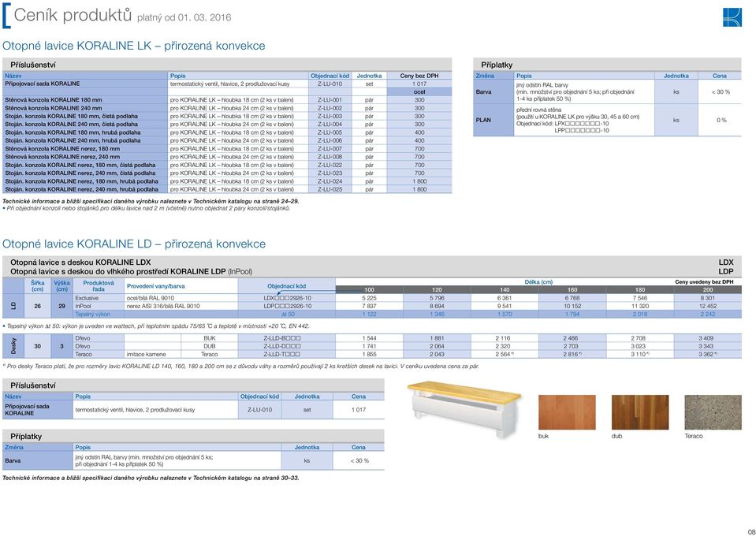This screenshot has width=756, height=536.
Task: Click the Exclusive price 5 225
Action: coord(369,298)
